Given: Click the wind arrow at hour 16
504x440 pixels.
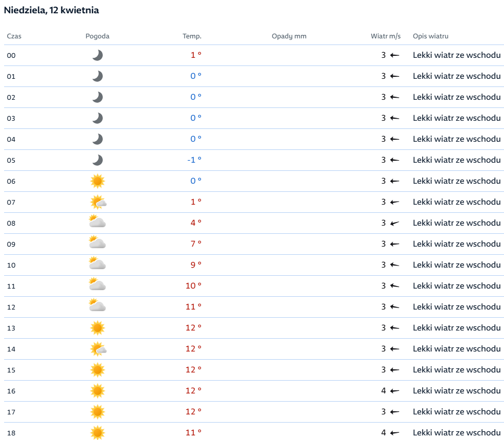Looking at the screenshot, I should [395, 391].
